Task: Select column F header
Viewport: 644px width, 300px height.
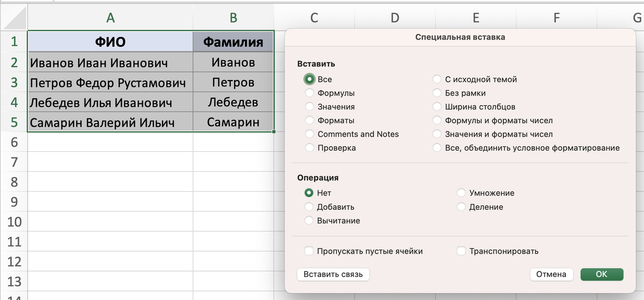Action: (556, 17)
